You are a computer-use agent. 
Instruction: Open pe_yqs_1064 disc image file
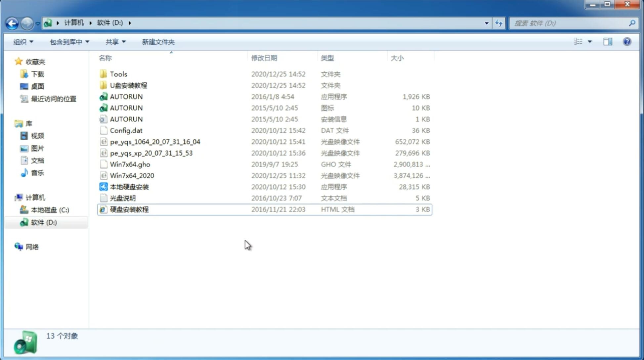click(x=155, y=142)
